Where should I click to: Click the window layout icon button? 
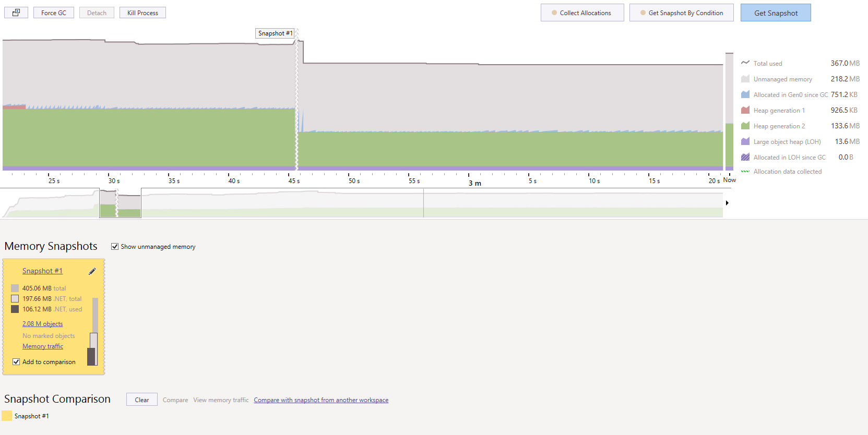pyautogui.click(x=16, y=13)
